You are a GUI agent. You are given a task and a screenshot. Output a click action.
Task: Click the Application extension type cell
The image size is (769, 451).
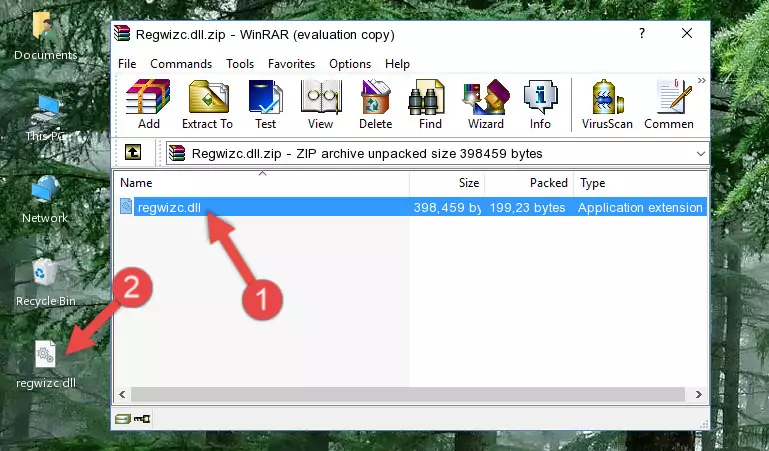640,207
